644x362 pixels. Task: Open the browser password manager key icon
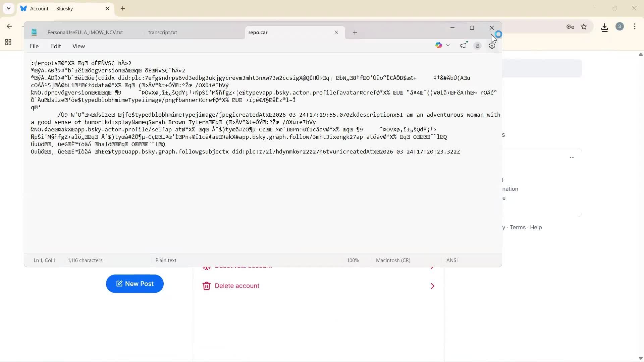pyautogui.click(x=570, y=27)
